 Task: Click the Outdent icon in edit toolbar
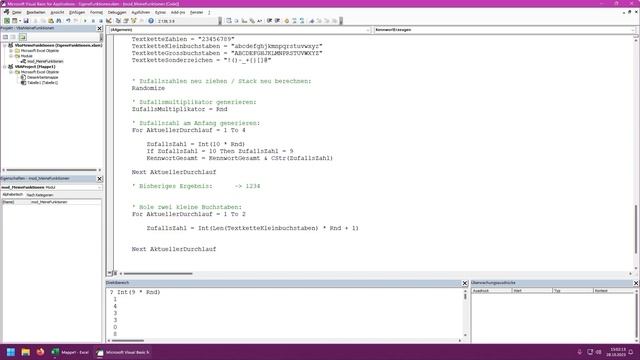click(x=277, y=21)
